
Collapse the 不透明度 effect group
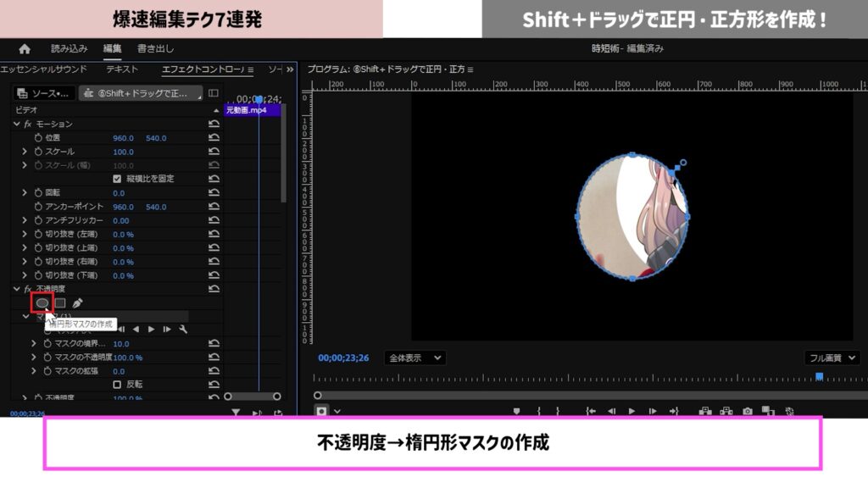(17, 289)
